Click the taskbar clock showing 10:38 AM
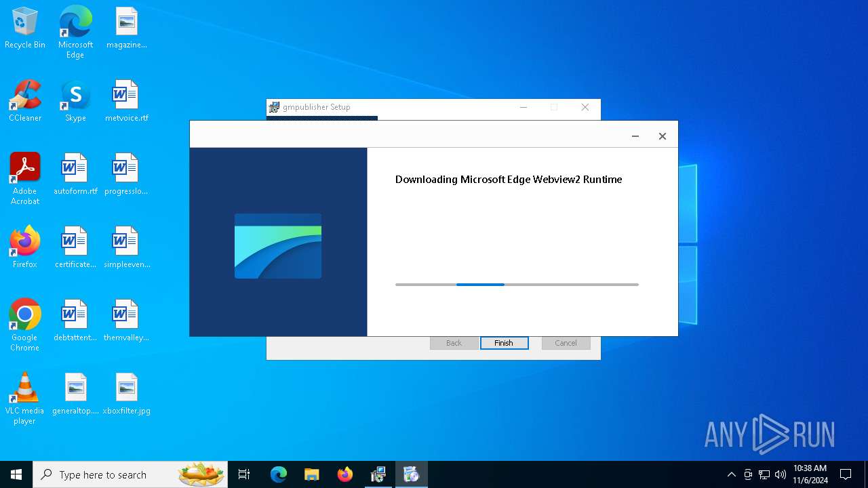The image size is (868, 488). [810, 474]
